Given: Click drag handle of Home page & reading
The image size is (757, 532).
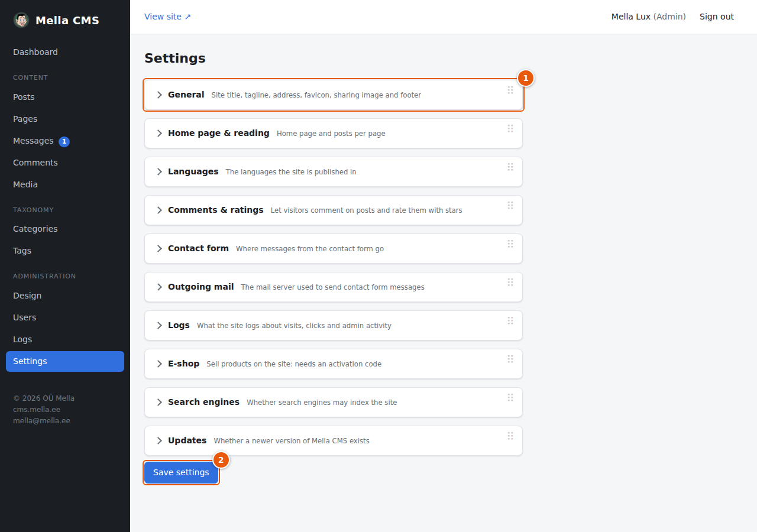Looking at the screenshot, I should point(510,128).
